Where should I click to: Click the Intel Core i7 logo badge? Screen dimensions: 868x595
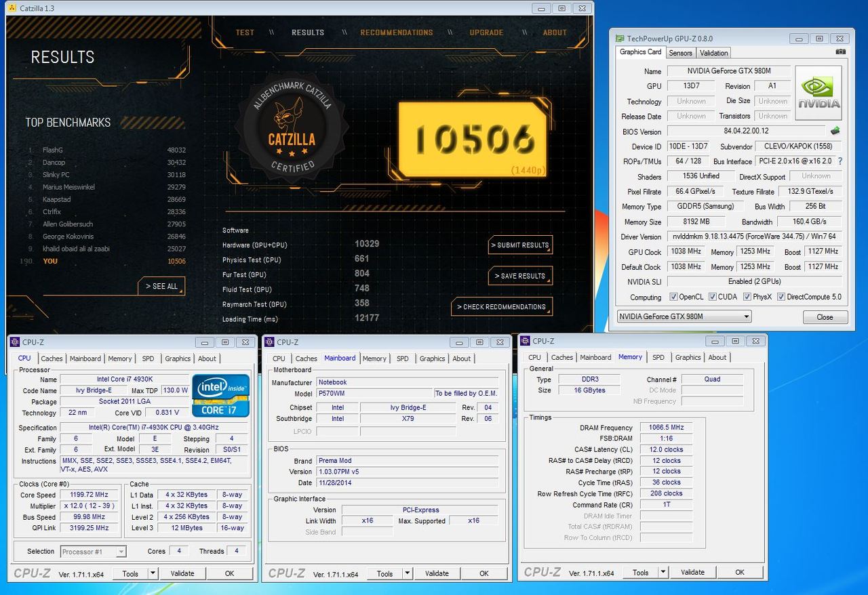[x=220, y=395]
